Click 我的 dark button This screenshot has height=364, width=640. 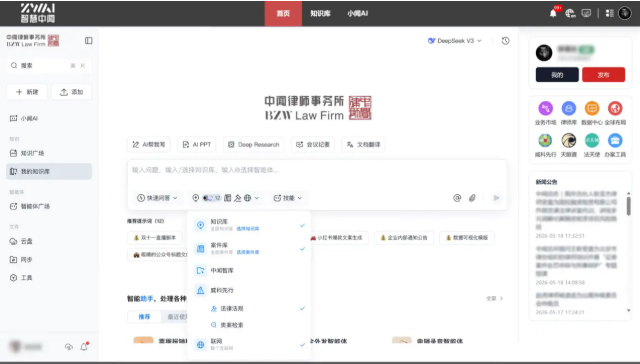[557, 75]
